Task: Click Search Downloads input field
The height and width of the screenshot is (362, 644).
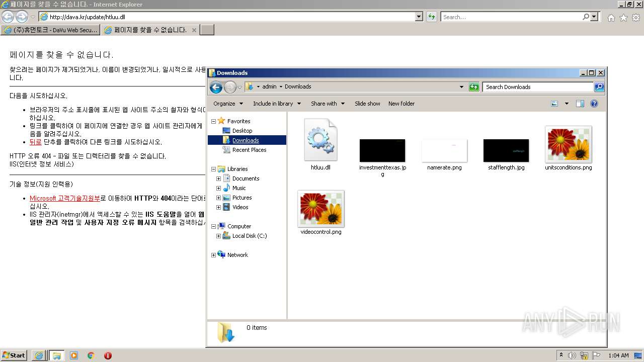Action: 537,87
